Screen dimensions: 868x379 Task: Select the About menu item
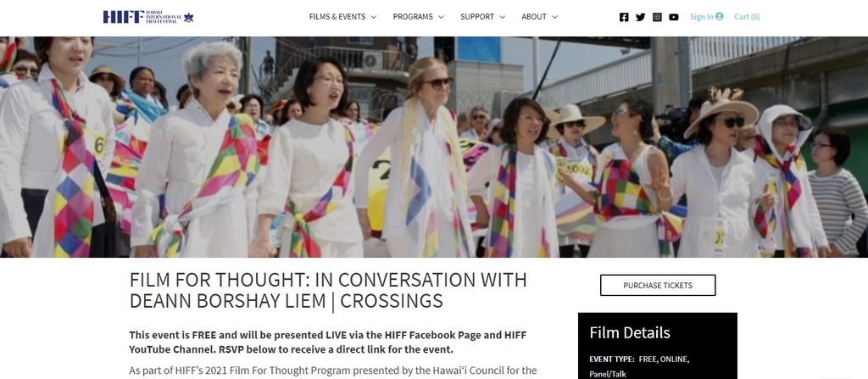pos(534,17)
